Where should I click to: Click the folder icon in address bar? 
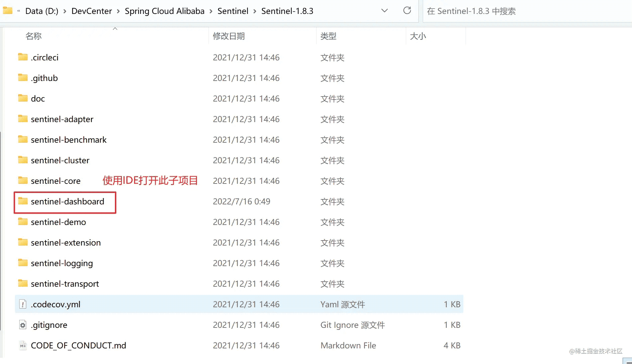coord(8,11)
